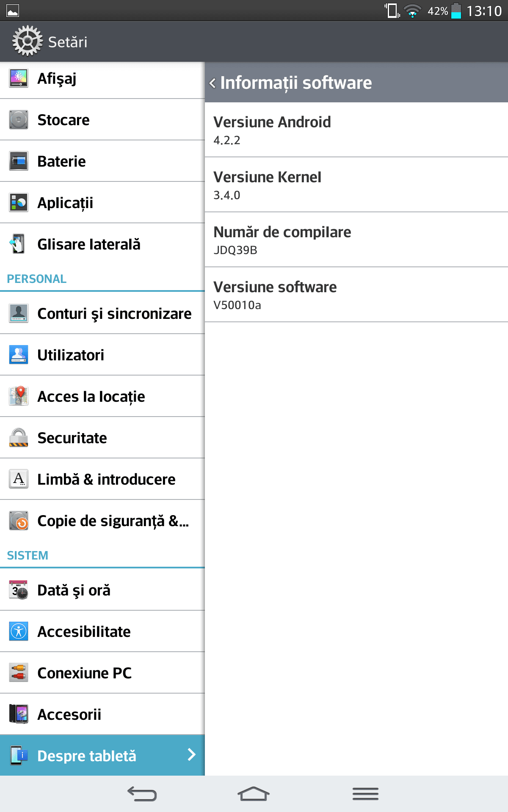The height and width of the screenshot is (812, 508).
Task: Expand Despre tabletă arrow chevron
Action: (x=192, y=754)
